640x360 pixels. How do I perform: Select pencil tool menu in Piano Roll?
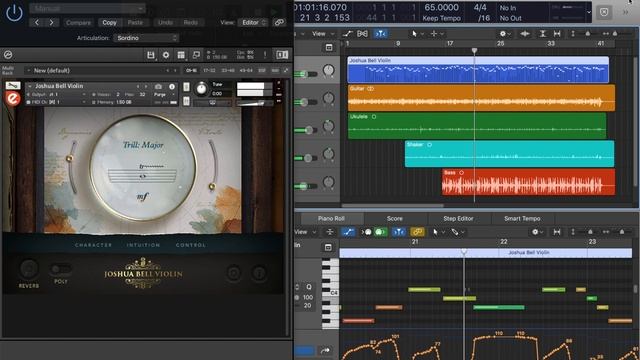(x=458, y=232)
